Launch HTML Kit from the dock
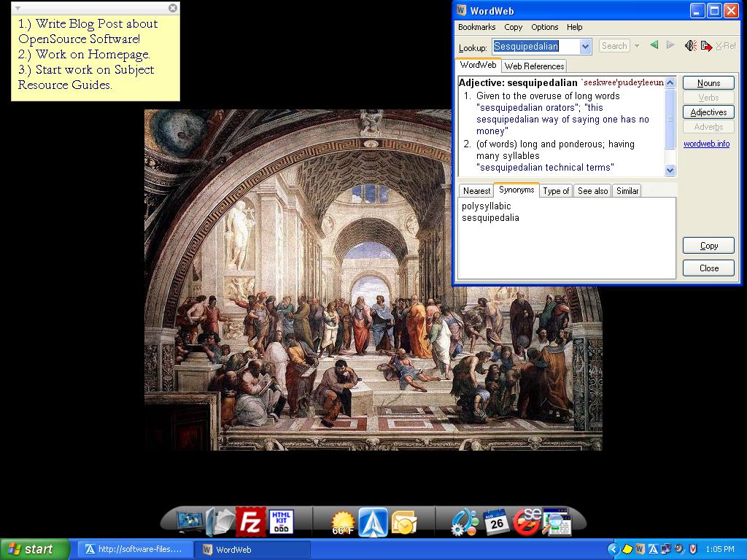 tap(281, 521)
